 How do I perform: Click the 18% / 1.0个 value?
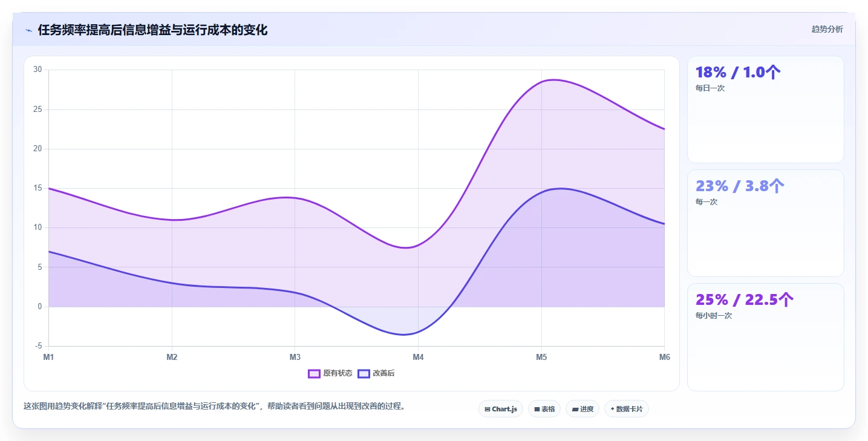click(x=738, y=73)
